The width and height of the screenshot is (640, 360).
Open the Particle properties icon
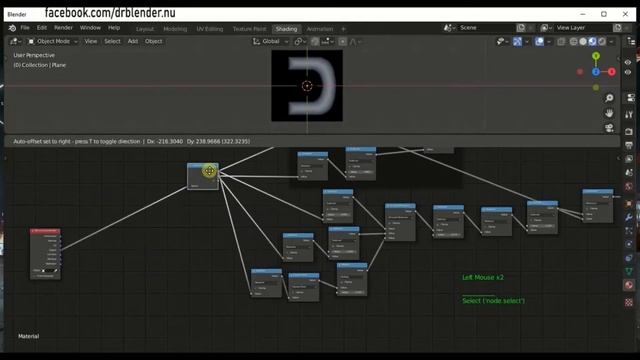pyautogui.click(x=629, y=231)
